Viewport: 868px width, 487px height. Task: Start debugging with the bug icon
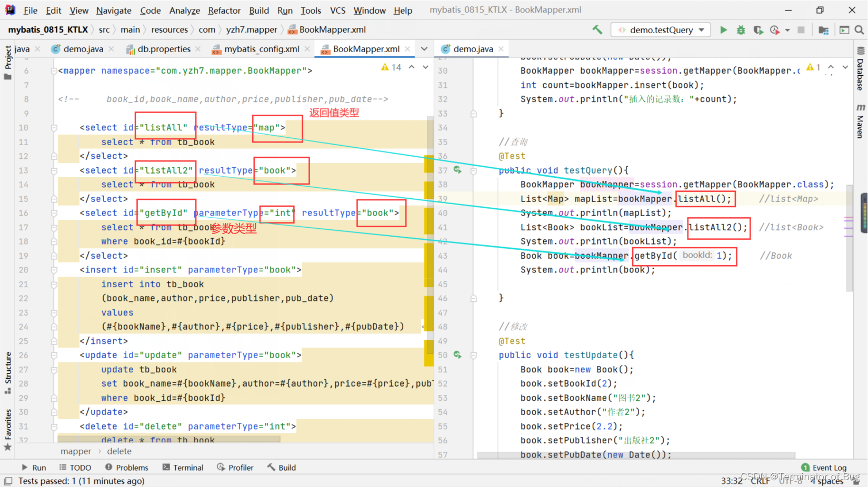(741, 30)
